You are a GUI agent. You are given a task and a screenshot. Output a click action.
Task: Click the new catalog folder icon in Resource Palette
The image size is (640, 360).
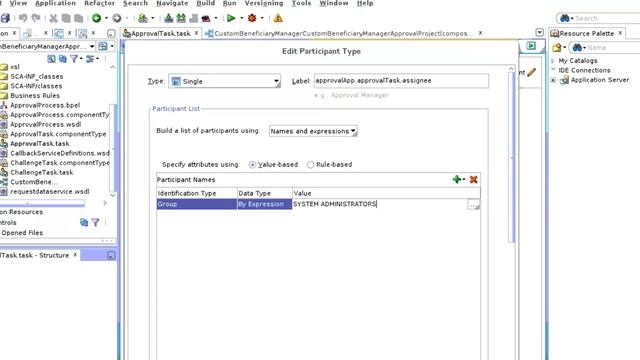point(556,48)
